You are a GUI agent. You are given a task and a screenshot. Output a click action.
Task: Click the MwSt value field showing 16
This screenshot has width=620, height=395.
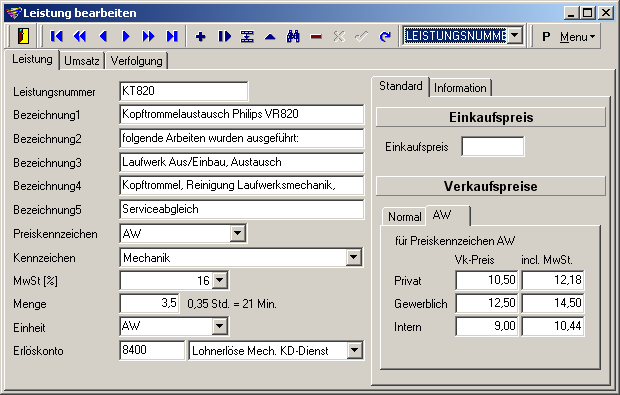click(166, 280)
